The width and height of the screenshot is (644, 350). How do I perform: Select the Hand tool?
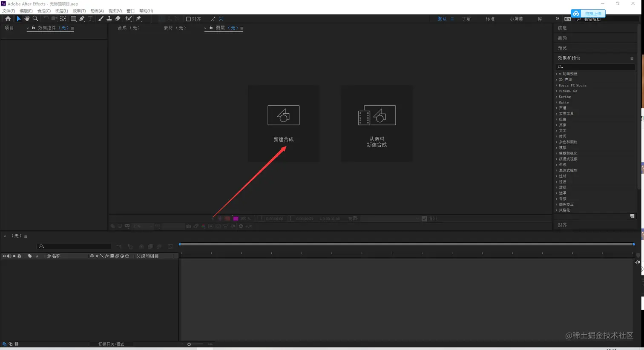27,19
